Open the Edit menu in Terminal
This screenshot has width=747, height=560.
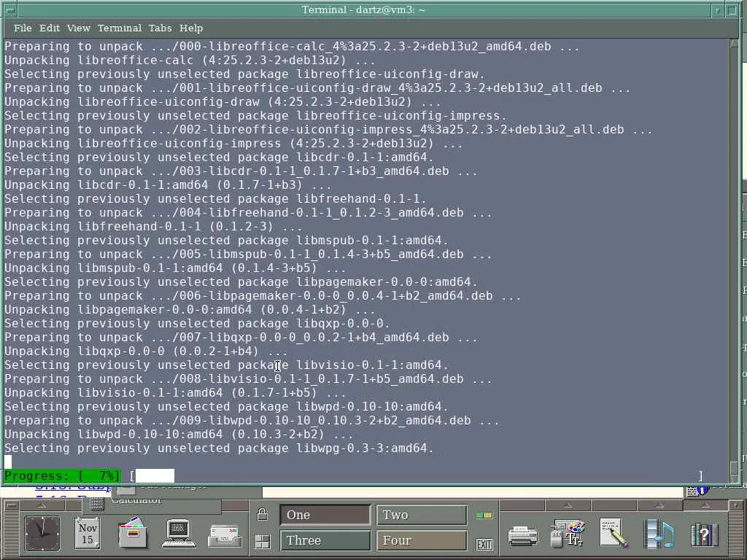[50, 28]
